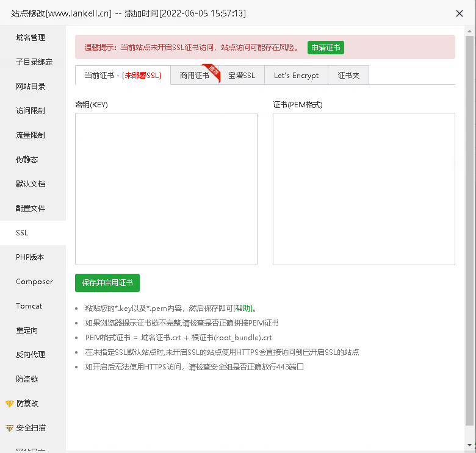Open 重定向 settings
The width and height of the screenshot is (476, 453).
[x=27, y=330]
